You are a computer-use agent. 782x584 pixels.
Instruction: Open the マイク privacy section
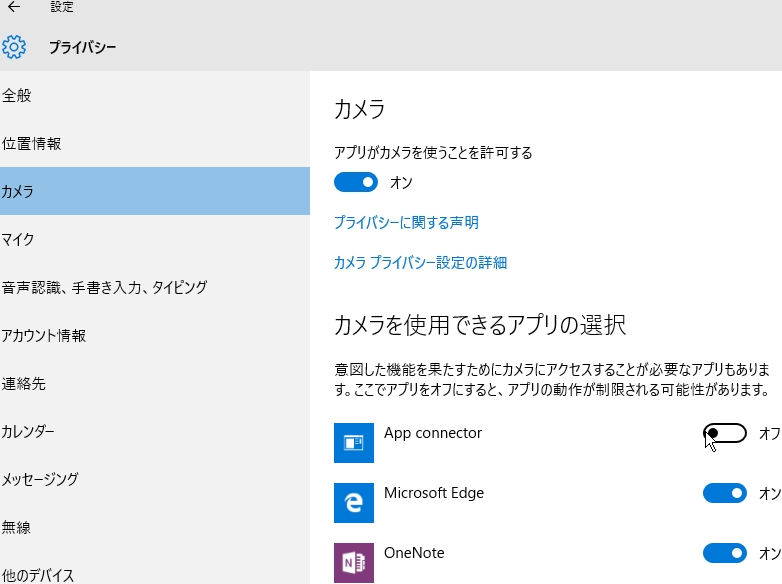[x=155, y=239]
